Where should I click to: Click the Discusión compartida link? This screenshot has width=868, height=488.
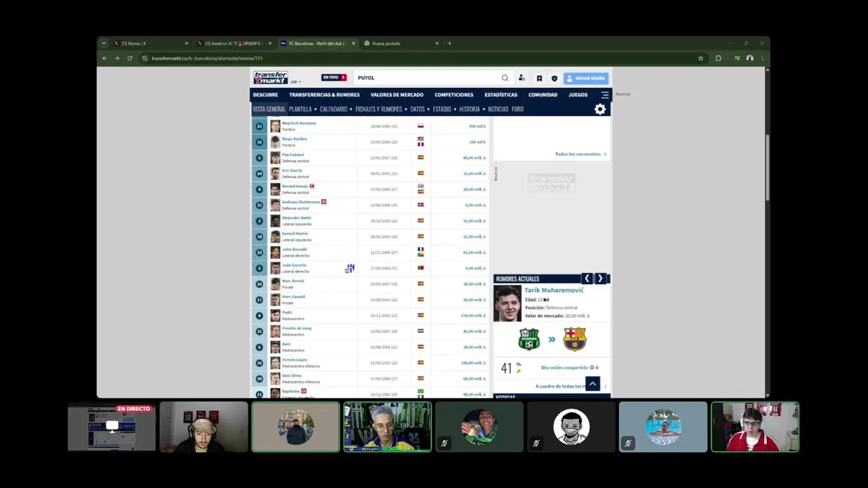564,367
